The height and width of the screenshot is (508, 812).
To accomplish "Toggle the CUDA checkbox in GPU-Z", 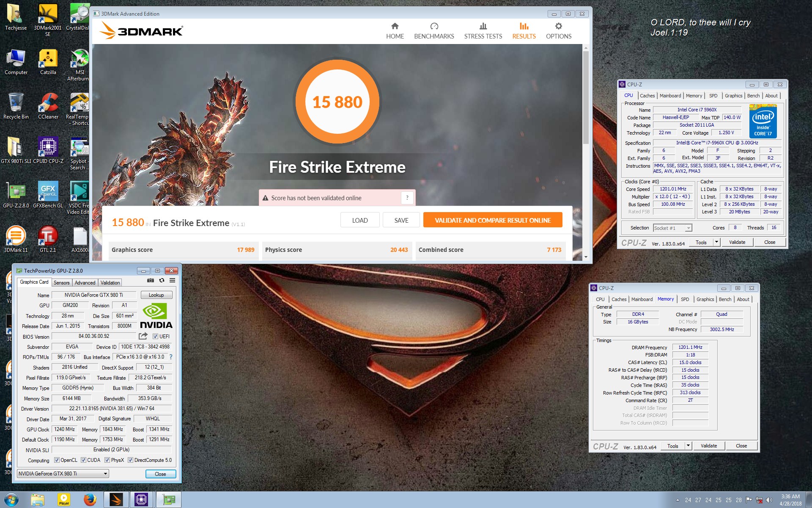I will point(83,460).
